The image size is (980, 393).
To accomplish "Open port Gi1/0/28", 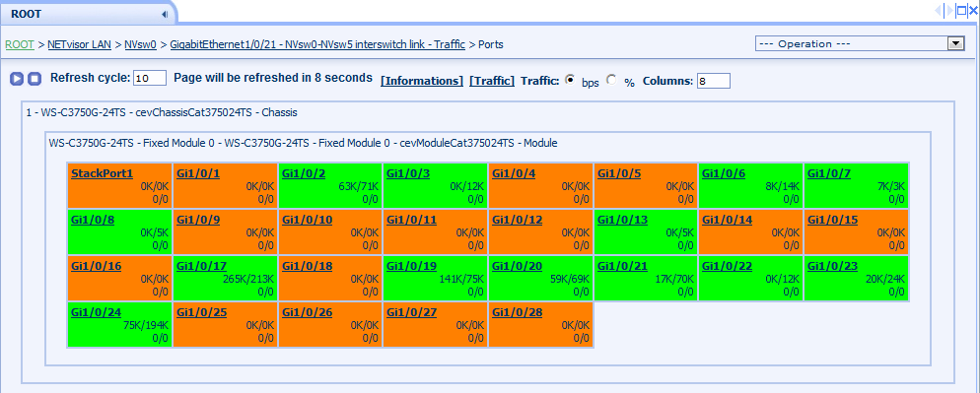I will coord(517,312).
